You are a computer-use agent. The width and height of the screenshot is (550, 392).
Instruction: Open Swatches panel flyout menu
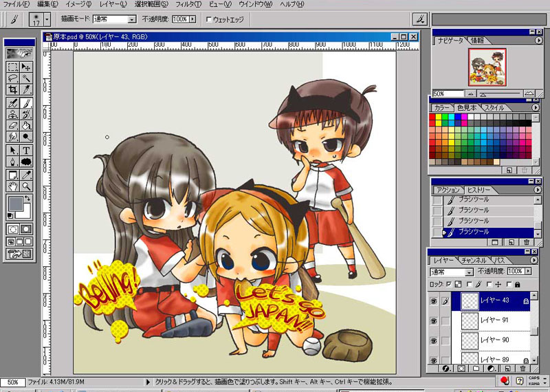click(x=536, y=108)
